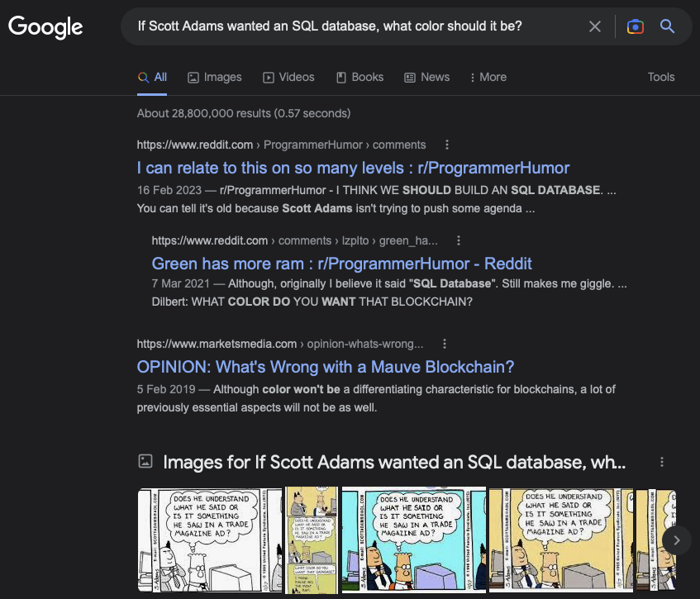Viewport: 700px width, 599px height.
Task: Open the first black-and-white Dilbert thumbnail
Action: pyautogui.click(x=210, y=540)
